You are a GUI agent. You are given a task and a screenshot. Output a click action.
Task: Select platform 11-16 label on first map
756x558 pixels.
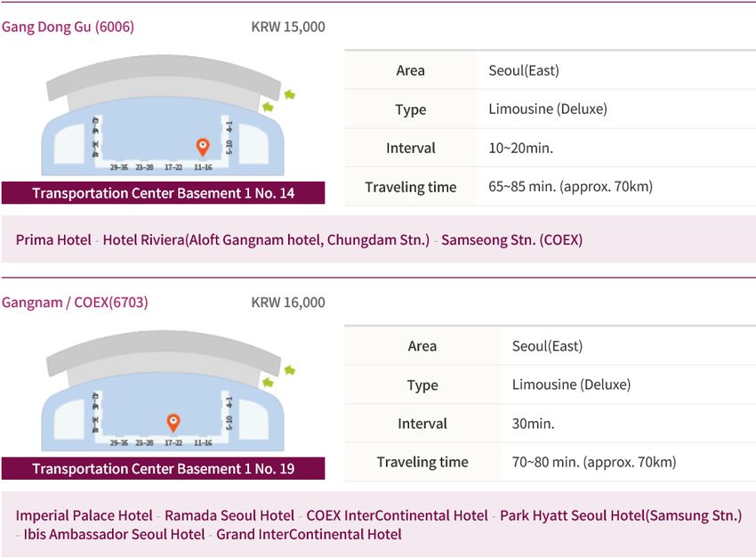coord(203,167)
